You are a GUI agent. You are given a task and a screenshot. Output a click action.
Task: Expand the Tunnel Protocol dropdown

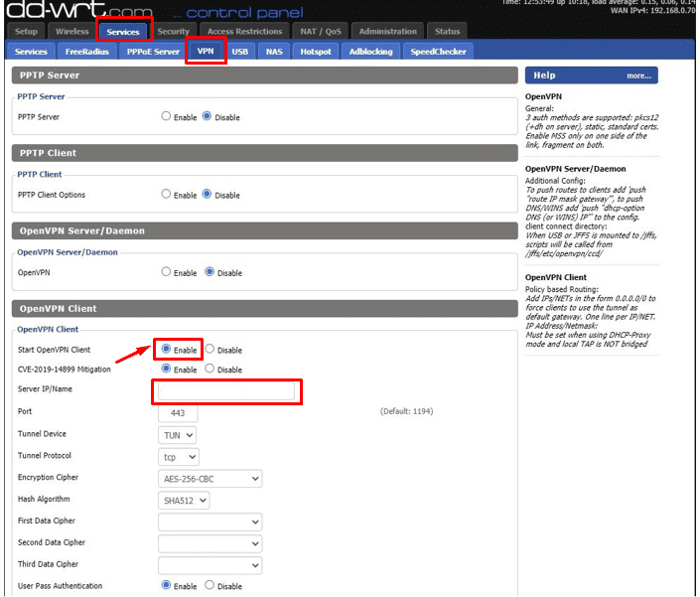(179, 457)
